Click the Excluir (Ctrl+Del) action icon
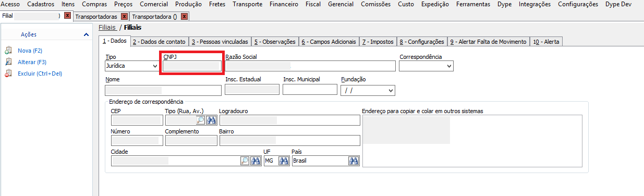This screenshot has width=644, height=196. coord(8,73)
